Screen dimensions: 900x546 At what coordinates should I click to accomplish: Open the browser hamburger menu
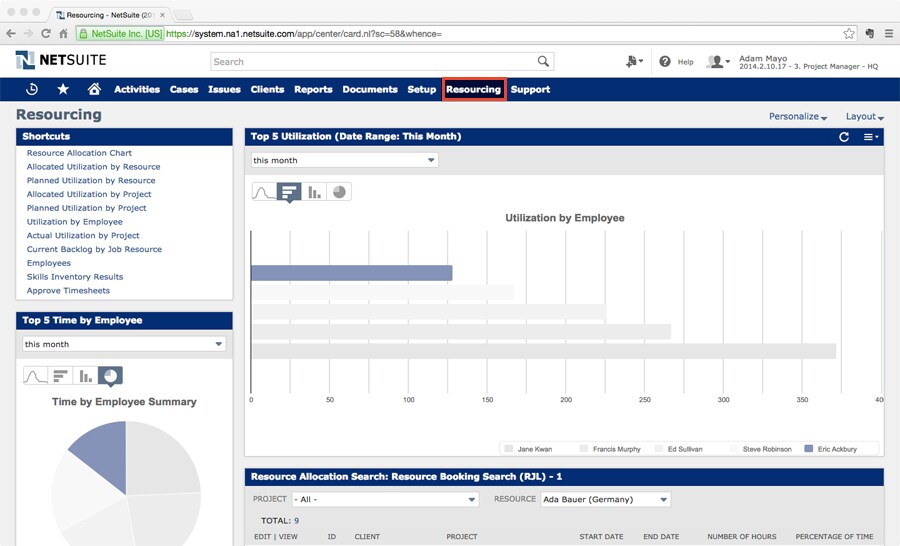tap(889, 33)
